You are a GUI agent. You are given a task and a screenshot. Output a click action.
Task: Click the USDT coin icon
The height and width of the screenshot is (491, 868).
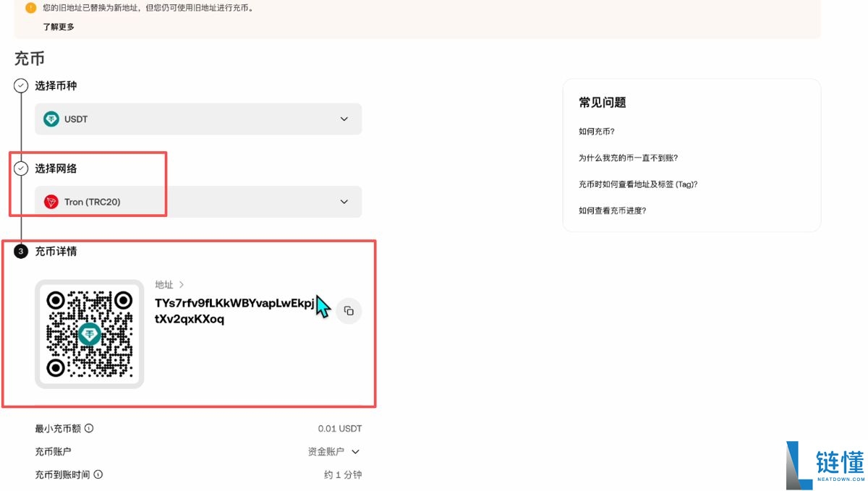point(51,119)
